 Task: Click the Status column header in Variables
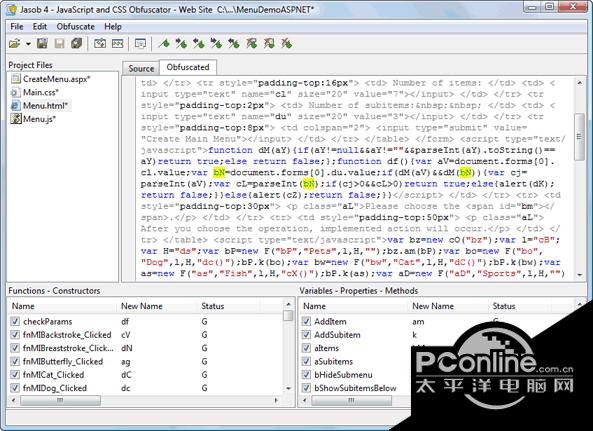504,306
